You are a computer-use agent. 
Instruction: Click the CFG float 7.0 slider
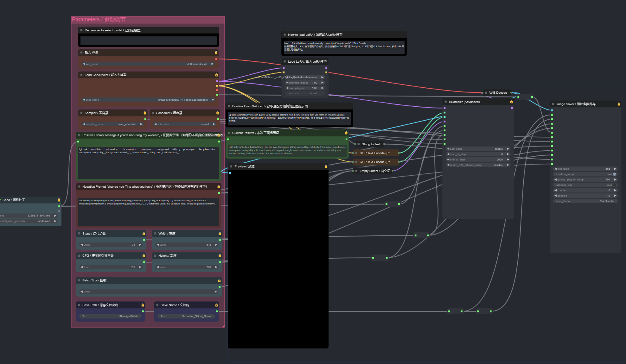tap(111, 267)
